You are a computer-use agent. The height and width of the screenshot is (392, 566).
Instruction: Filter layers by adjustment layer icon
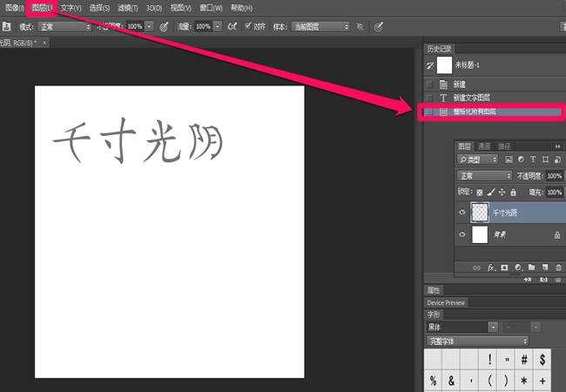[521, 159]
